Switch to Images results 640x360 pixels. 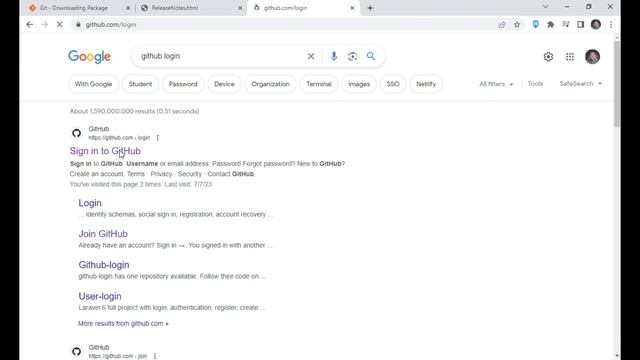point(359,84)
